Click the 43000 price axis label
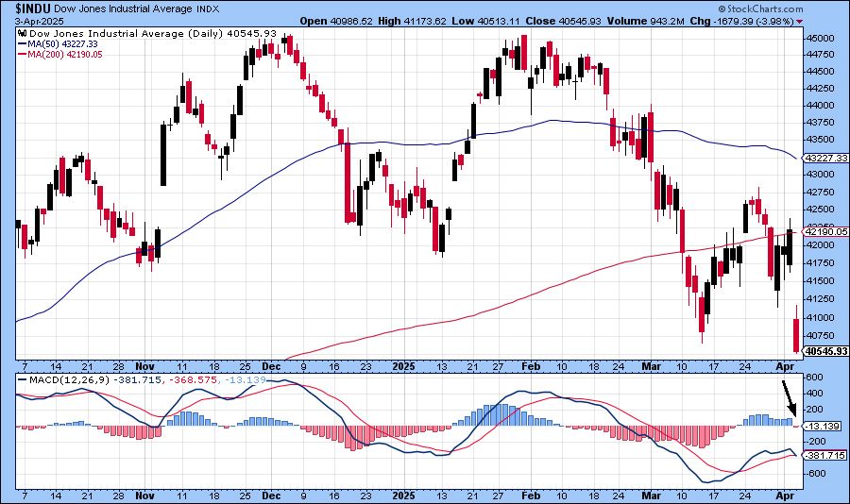The width and height of the screenshot is (850, 504). 820,175
